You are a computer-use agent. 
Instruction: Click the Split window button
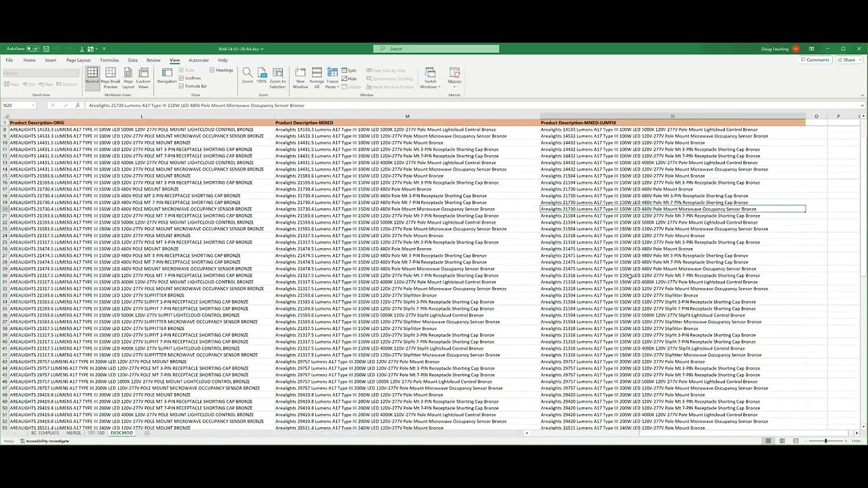[349, 70]
